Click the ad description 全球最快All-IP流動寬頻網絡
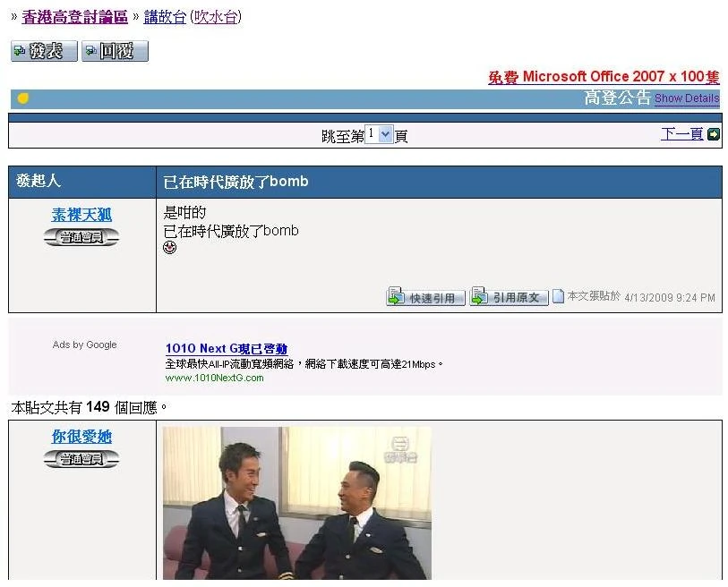This screenshot has height=587, width=728. coord(304,364)
